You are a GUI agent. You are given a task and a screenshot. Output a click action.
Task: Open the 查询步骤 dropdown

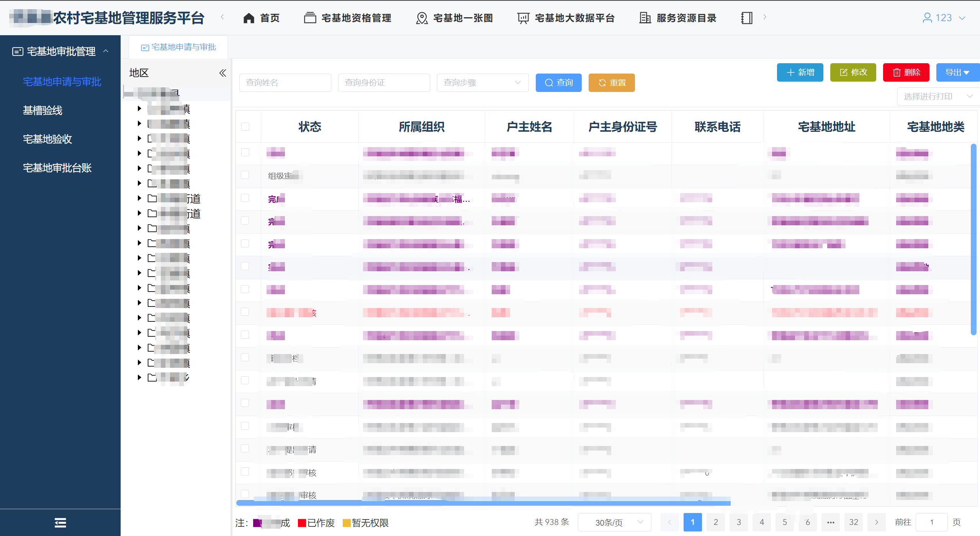(483, 83)
